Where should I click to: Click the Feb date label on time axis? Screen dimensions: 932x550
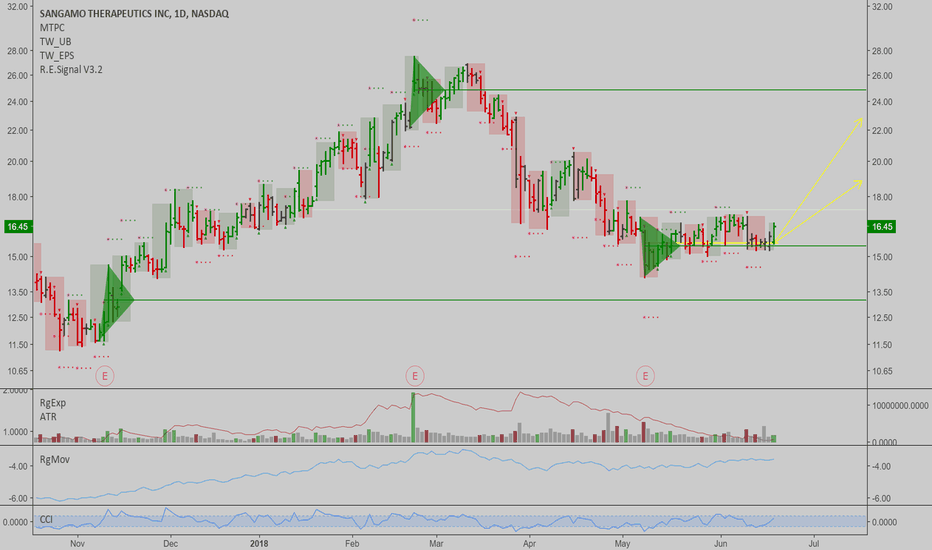352,543
